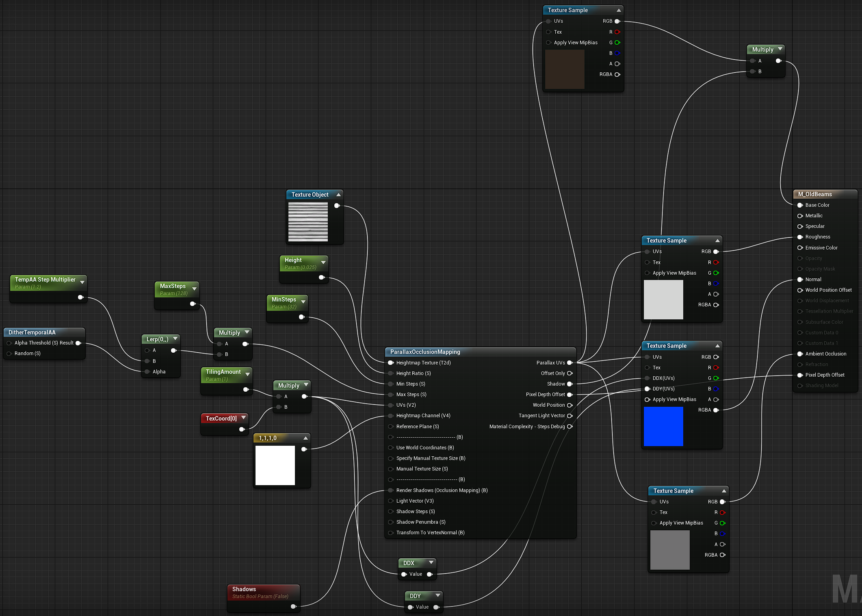862x616 pixels.
Task: Click the Lerp Alpha input pin
Action: (147, 372)
